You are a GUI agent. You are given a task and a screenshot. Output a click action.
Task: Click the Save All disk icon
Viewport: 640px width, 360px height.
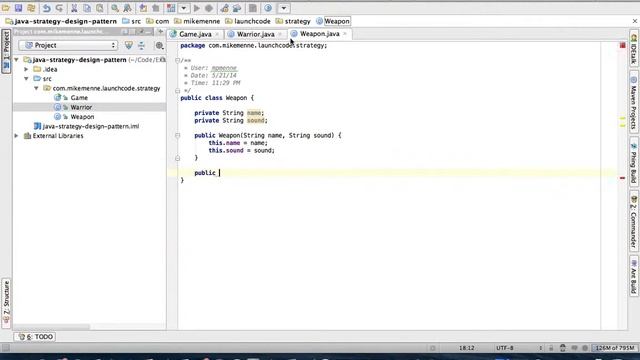click(x=18, y=8)
